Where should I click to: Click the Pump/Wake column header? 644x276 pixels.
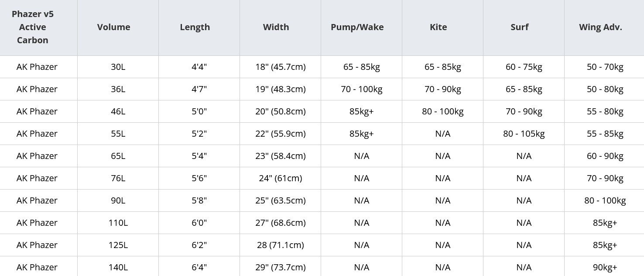coord(357,27)
